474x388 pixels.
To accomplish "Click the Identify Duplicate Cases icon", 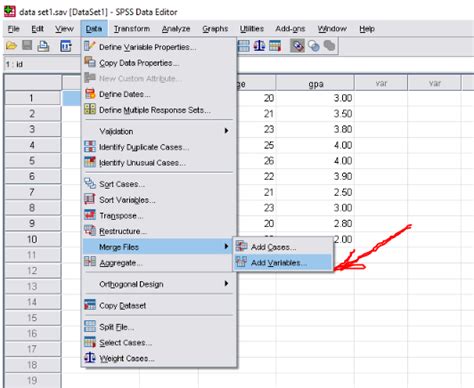I will 90,146.
